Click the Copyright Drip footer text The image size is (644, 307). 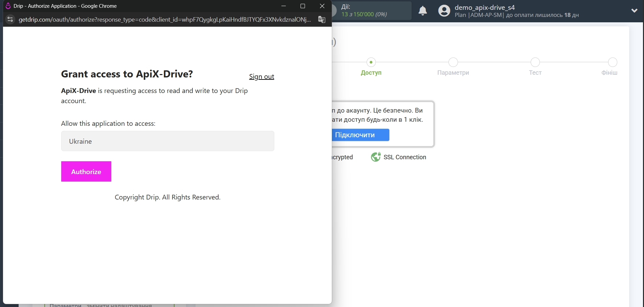coord(167,197)
